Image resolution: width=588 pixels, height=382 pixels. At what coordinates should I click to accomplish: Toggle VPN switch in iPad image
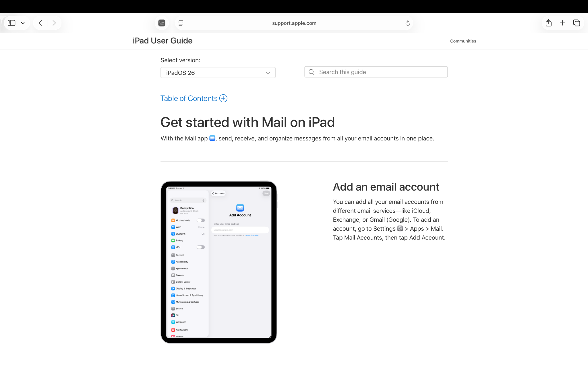click(200, 247)
